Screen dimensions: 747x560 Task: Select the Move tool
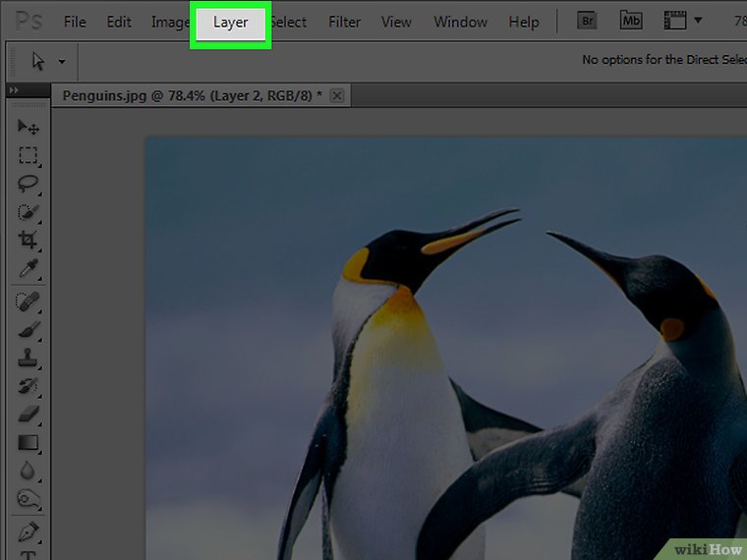click(28, 127)
